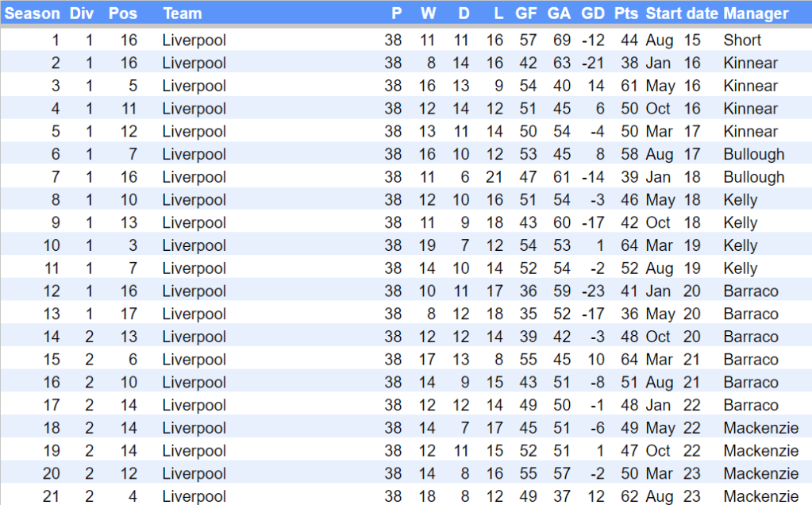
Task: Select Mackenzie manager cell in season 18 row
Action: [x=760, y=428]
